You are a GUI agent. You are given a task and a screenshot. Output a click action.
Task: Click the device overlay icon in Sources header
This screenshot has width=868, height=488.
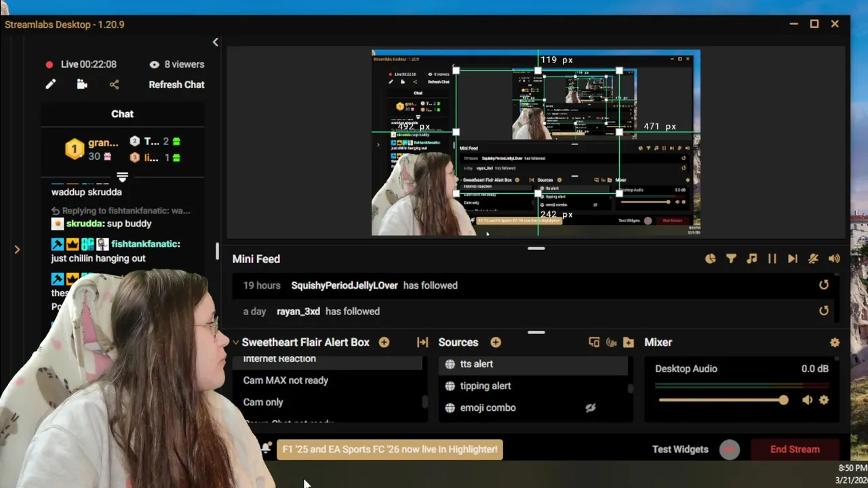[594, 342]
